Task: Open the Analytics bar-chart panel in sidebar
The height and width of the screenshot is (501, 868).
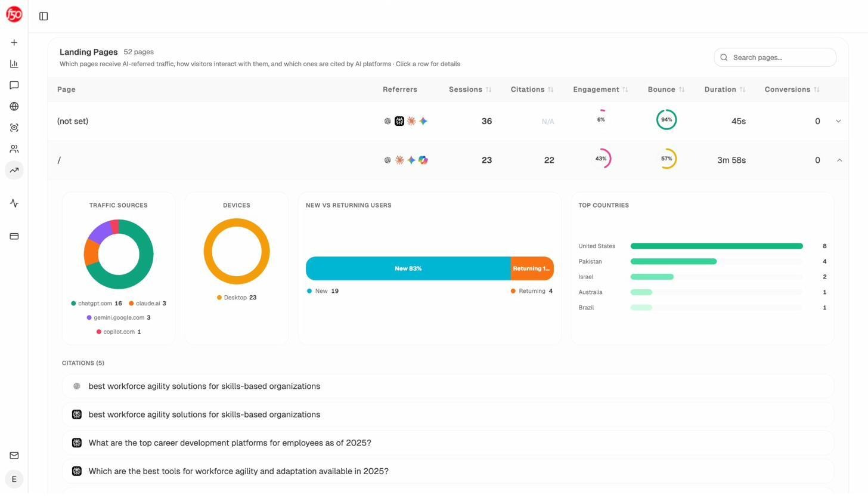Action: click(x=14, y=63)
